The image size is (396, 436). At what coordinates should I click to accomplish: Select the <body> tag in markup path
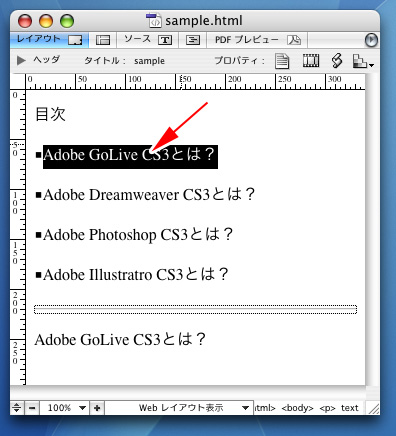pyautogui.click(x=297, y=408)
